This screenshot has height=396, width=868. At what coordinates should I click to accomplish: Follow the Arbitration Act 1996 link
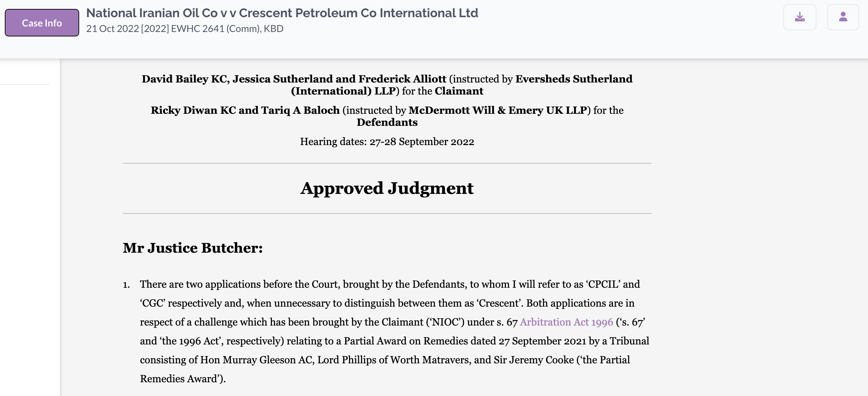point(566,322)
